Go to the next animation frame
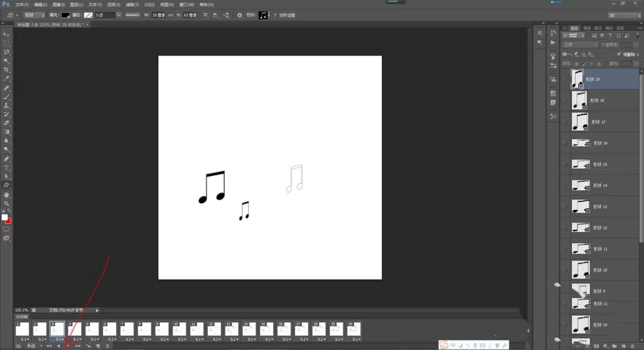 pos(78,346)
